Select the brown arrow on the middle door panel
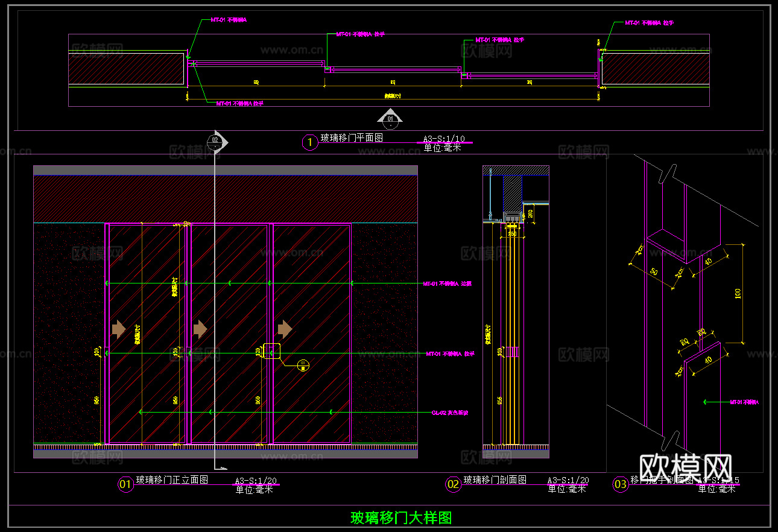Image resolution: width=778 pixels, height=532 pixels. [x=200, y=329]
